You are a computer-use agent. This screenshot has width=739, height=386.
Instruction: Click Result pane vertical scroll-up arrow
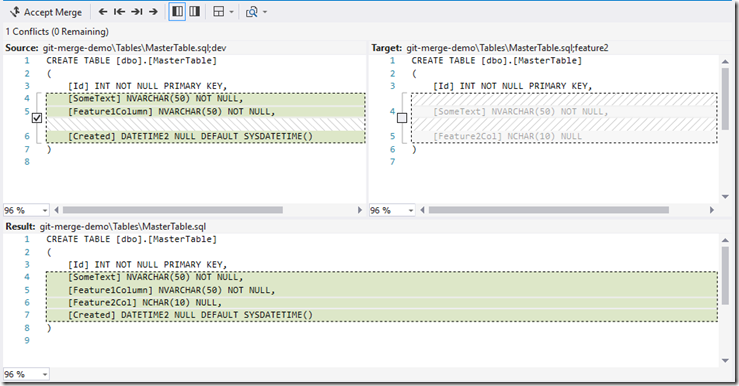(x=725, y=240)
